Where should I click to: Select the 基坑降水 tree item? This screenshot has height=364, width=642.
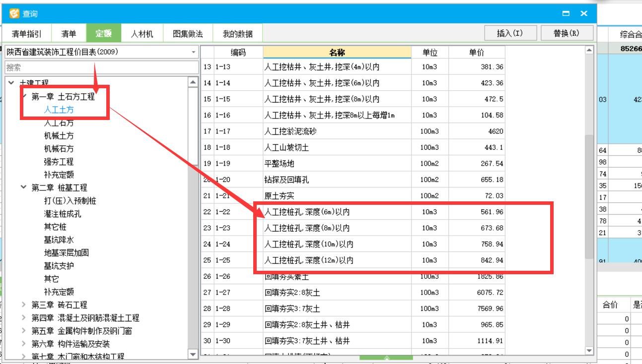click(x=59, y=240)
